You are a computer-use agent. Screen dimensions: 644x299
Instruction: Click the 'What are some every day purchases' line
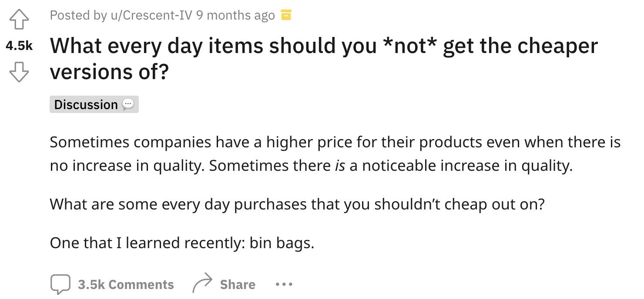coord(297,204)
